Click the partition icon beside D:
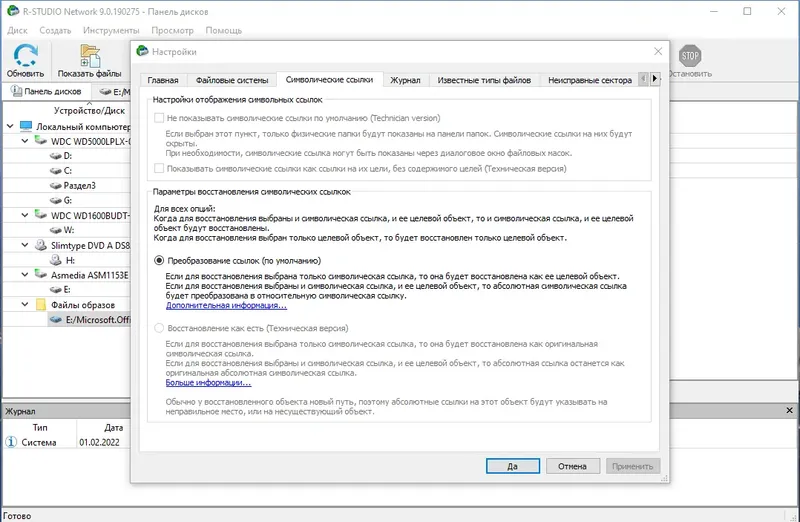800x522 pixels. 56,156
